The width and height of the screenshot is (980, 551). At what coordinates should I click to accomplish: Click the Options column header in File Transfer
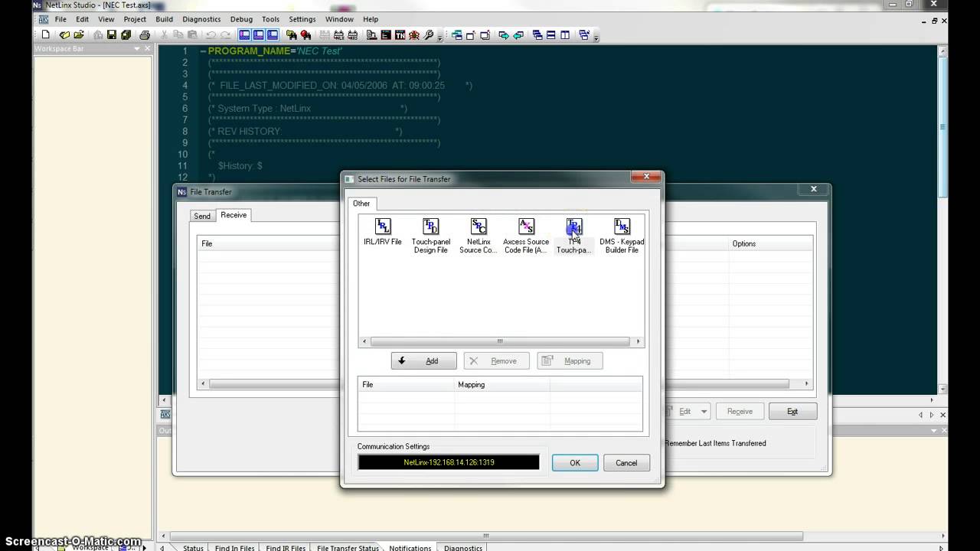pyautogui.click(x=770, y=243)
